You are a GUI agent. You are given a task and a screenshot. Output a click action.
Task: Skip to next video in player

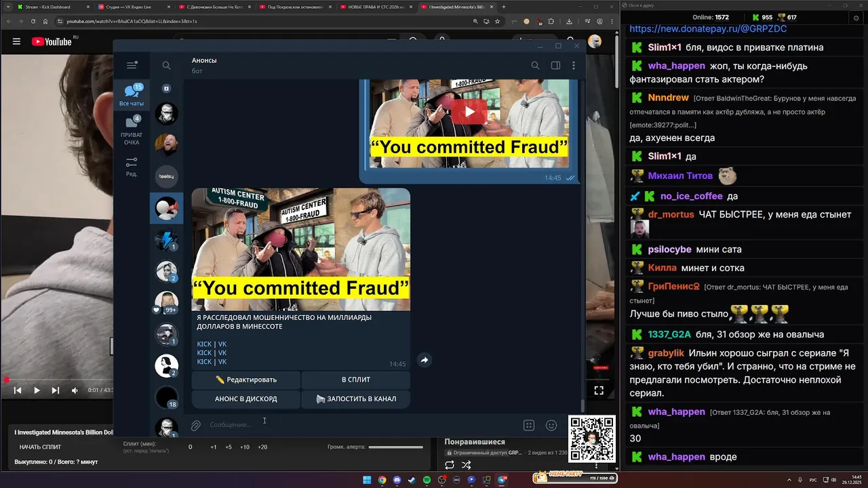[56, 390]
